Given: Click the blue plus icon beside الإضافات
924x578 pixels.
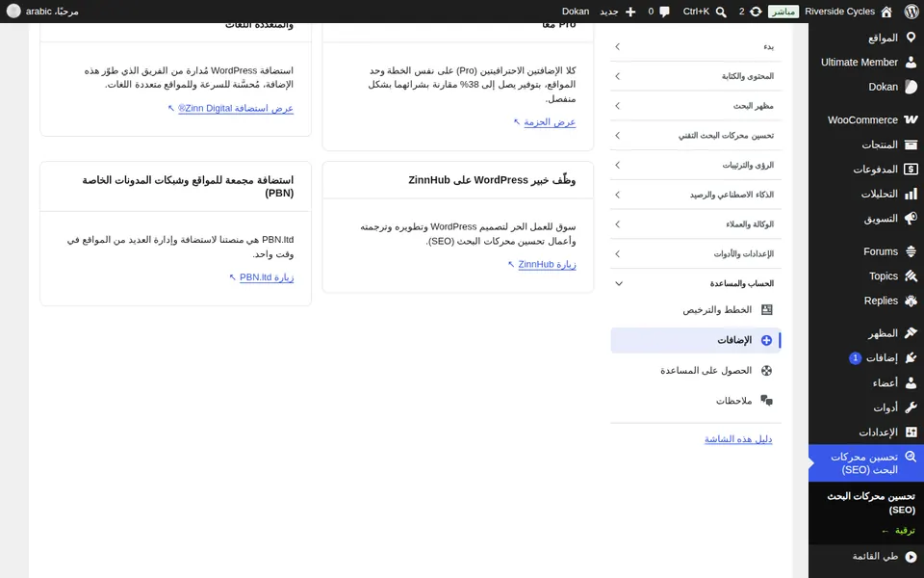Looking at the screenshot, I should pyautogui.click(x=767, y=340).
